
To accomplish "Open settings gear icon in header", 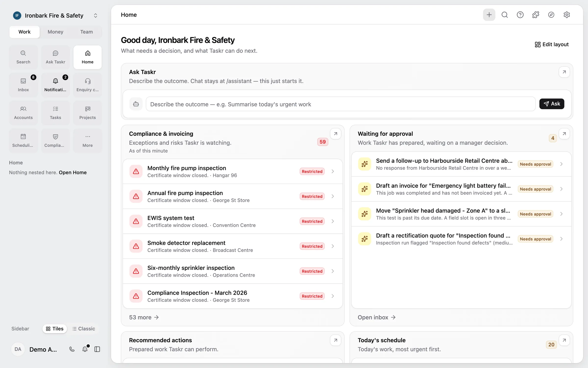I will coord(567,15).
